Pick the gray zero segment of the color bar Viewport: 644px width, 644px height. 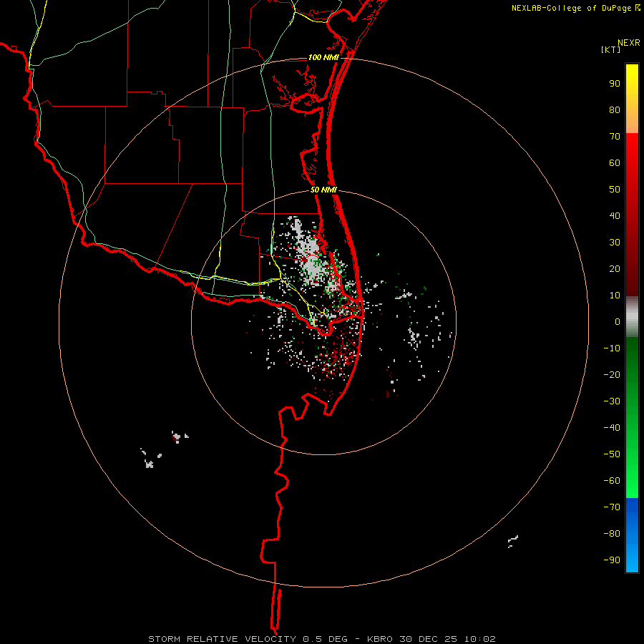[632, 317]
